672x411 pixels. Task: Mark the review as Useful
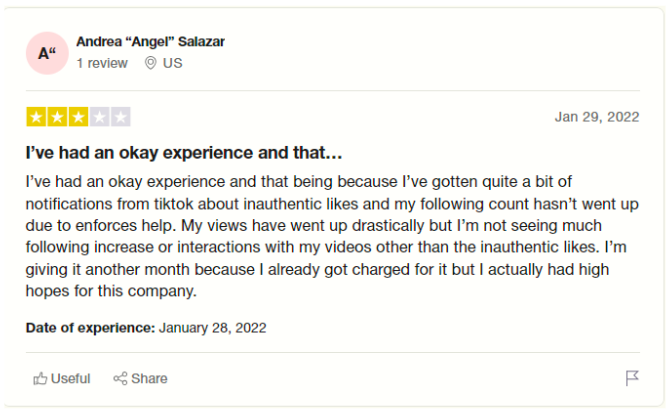tap(62, 378)
